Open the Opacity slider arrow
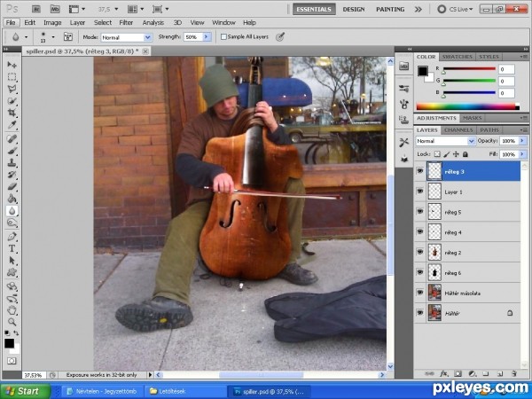The height and width of the screenshot is (399, 532). (522, 140)
